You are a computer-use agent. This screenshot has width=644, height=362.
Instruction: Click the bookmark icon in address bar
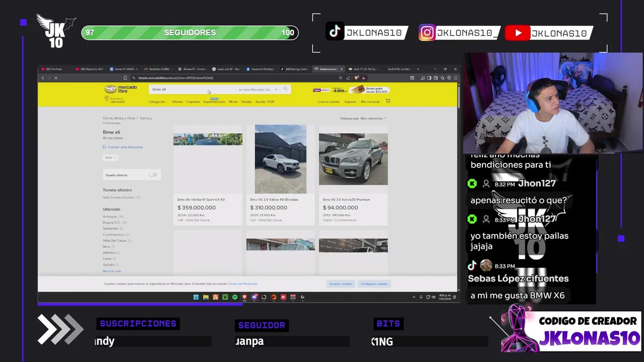click(x=125, y=78)
